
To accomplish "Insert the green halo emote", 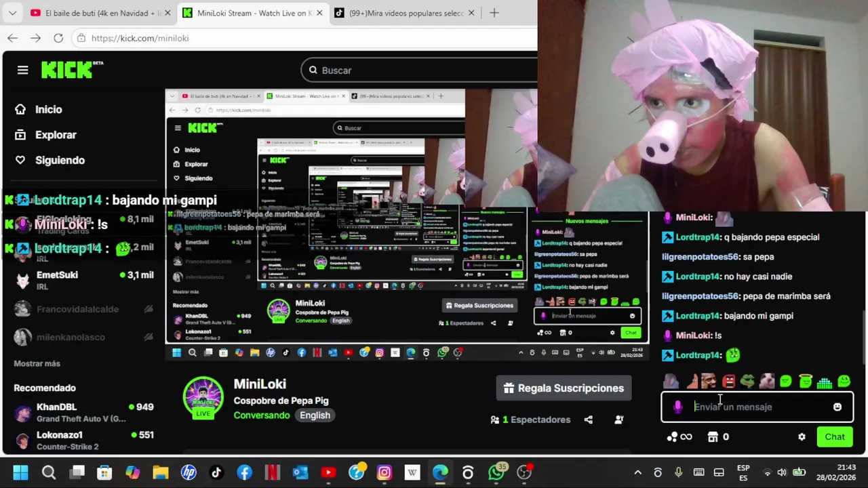I will (x=806, y=382).
